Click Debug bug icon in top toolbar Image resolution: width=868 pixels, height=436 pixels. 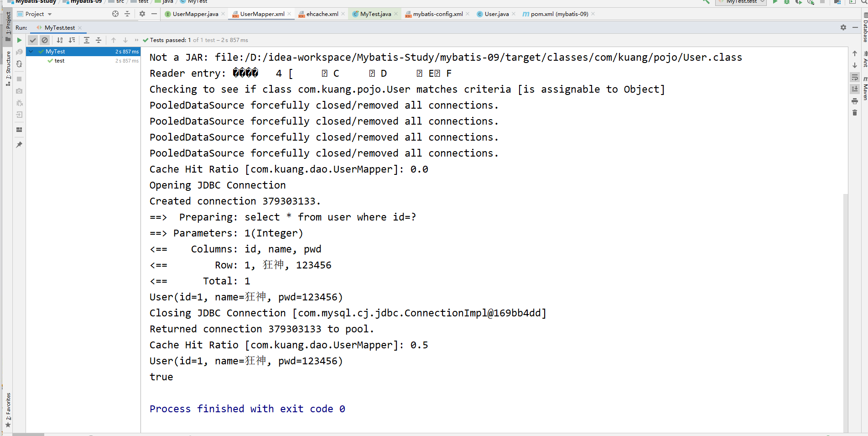coord(787,2)
